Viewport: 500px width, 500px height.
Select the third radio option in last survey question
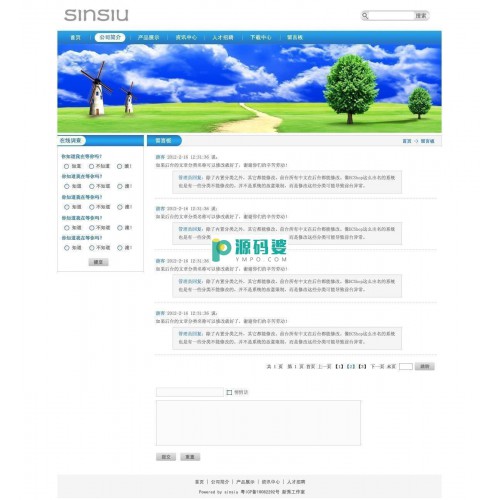pyautogui.click(x=119, y=248)
